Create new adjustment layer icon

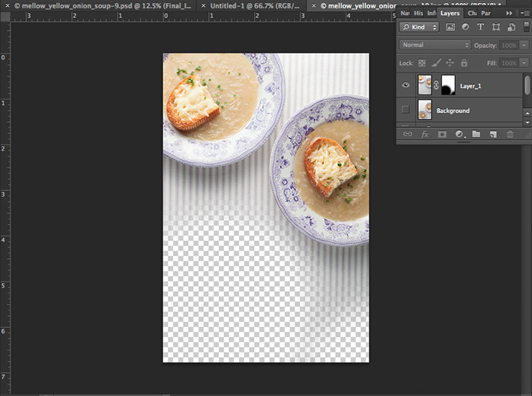click(x=460, y=134)
